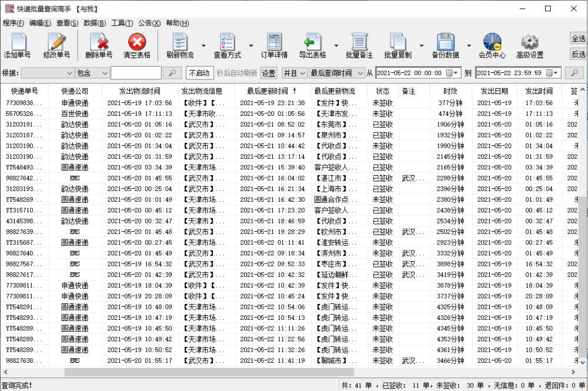Image resolution: width=588 pixels, height=391 pixels.
Task: Back up data with 备份数据
Action: click(446, 45)
